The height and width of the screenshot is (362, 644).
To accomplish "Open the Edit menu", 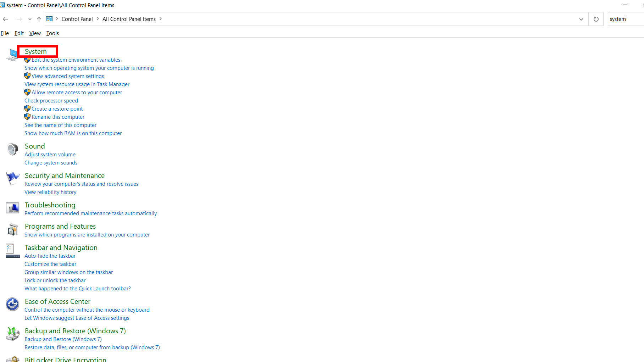I will coord(19,33).
